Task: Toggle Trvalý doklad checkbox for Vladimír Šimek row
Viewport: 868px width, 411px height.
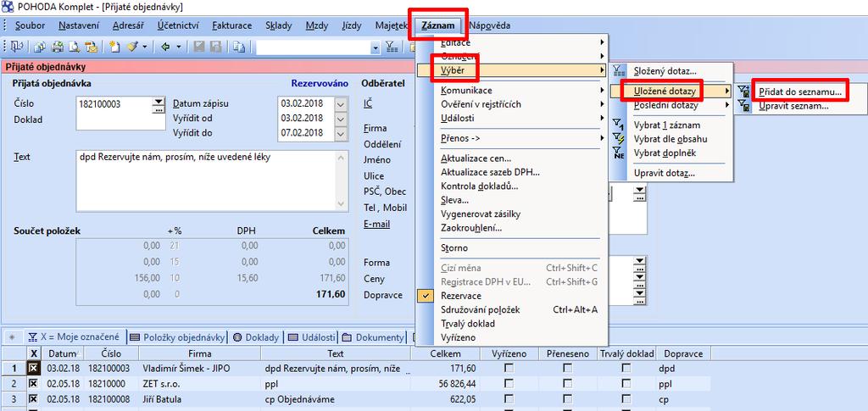Action: [626, 368]
